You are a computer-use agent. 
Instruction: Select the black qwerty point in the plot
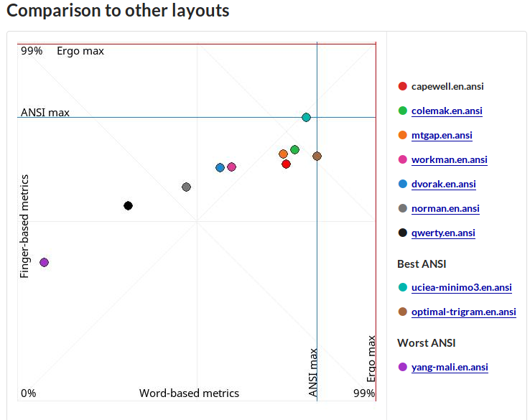pyautogui.click(x=128, y=206)
